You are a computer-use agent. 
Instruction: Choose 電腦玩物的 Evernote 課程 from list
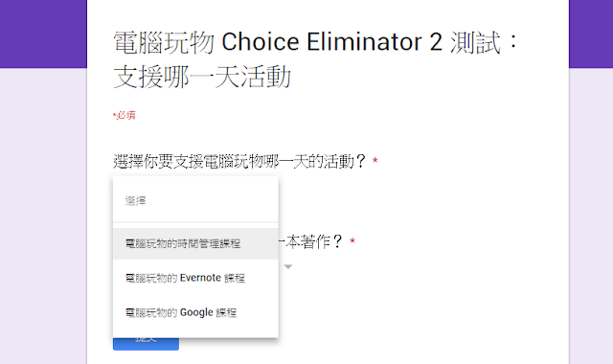point(195,278)
